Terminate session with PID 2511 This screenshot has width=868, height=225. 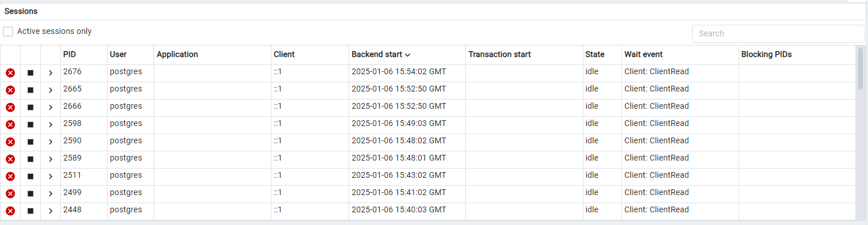click(x=10, y=177)
